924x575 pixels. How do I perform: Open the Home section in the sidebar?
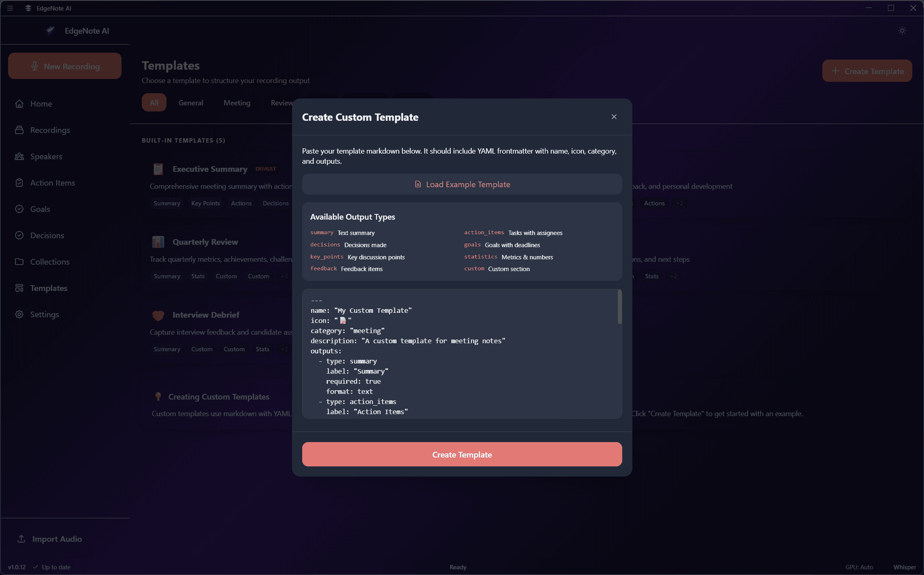click(41, 103)
